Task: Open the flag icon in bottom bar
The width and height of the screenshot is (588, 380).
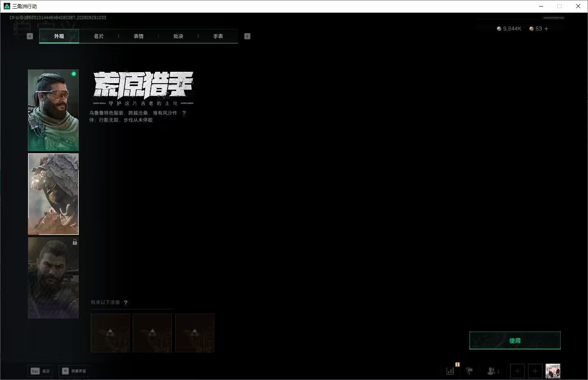Action: [x=469, y=371]
